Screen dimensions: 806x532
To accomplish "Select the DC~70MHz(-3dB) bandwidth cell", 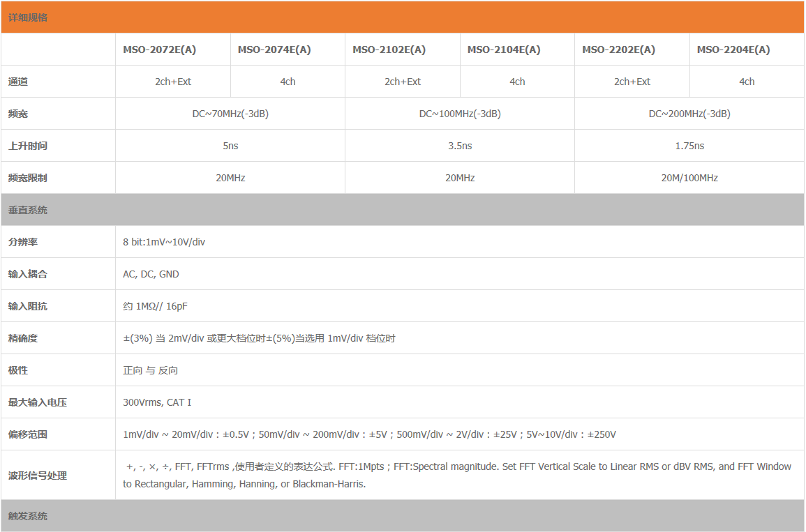I will (230, 114).
